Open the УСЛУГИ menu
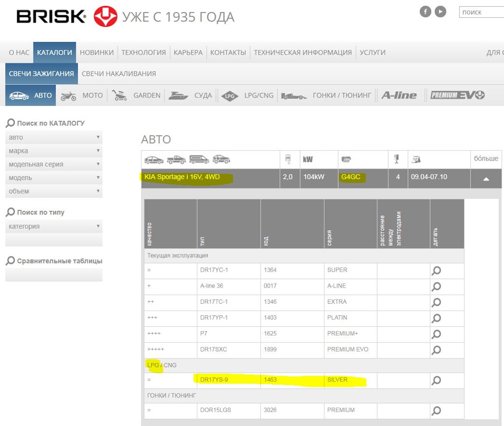Viewport: 504px width, 426px height. 373,52
